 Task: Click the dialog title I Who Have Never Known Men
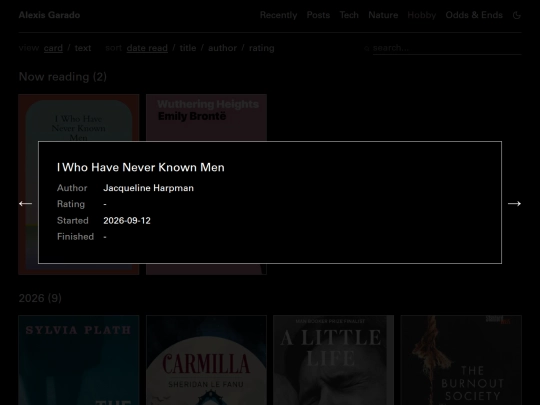(141, 167)
